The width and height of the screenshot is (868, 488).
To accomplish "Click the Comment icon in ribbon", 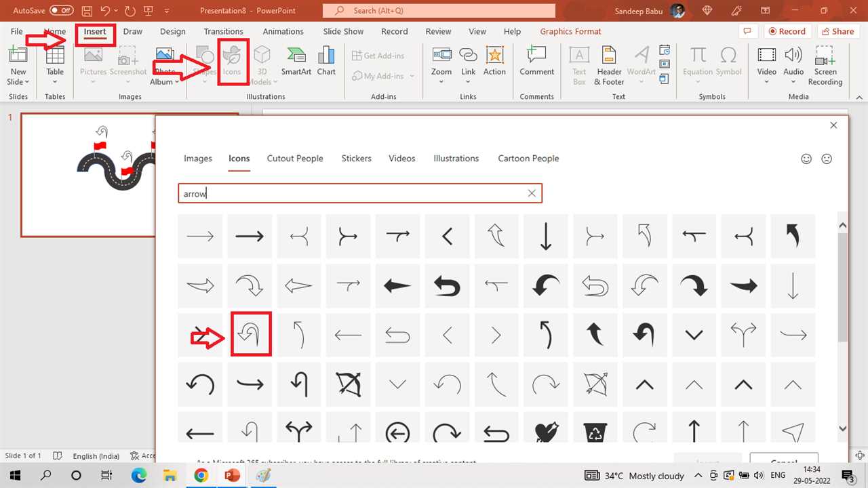I will (536, 62).
